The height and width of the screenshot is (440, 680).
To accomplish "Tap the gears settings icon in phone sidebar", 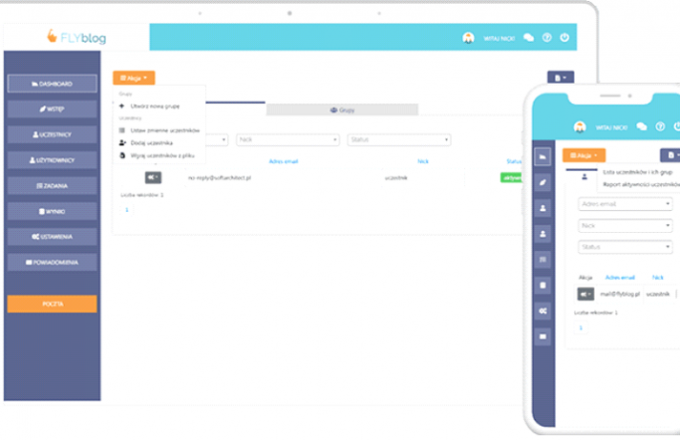I will coord(543,311).
